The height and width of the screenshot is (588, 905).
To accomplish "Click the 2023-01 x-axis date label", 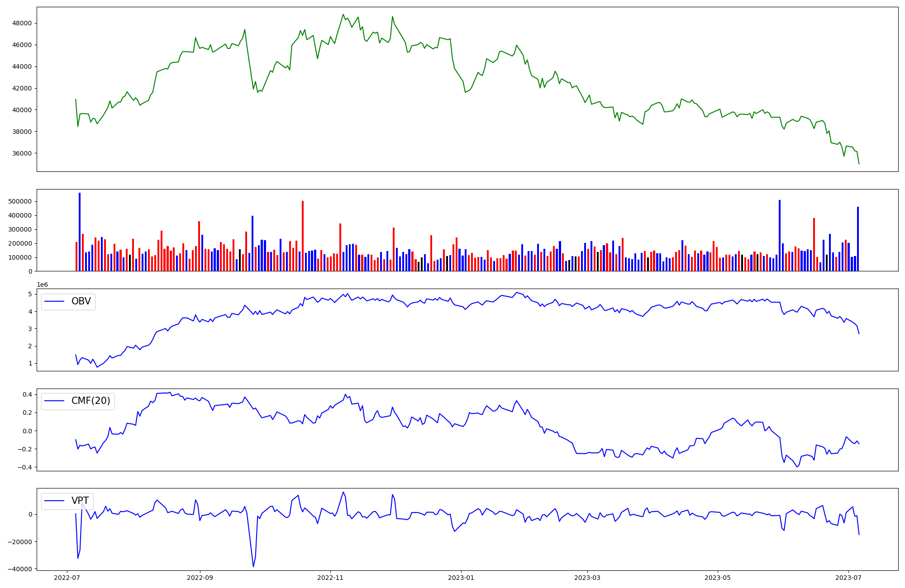I will [x=461, y=577].
